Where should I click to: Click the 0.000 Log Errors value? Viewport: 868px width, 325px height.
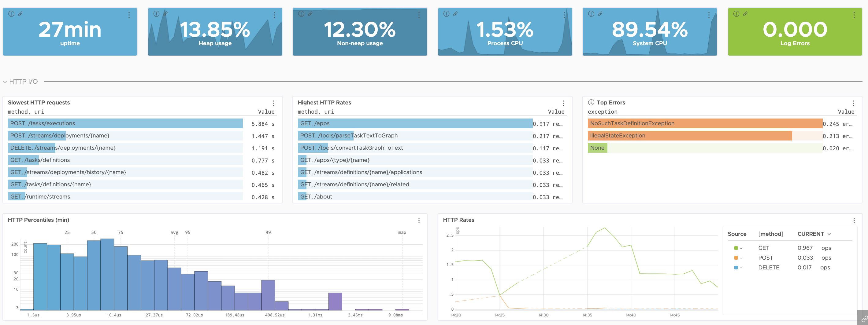[795, 30]
